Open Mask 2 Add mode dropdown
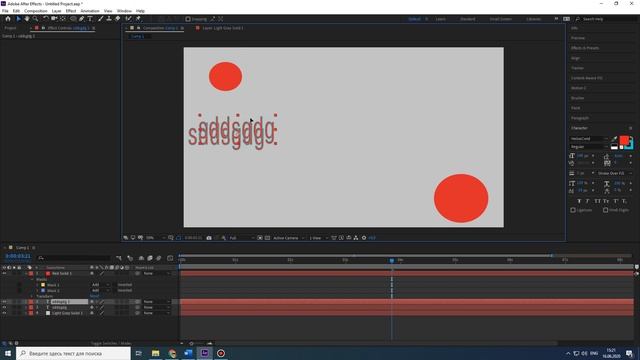Image resolution: width=640 pixels, height=360 pixels. tap(100, 290)
